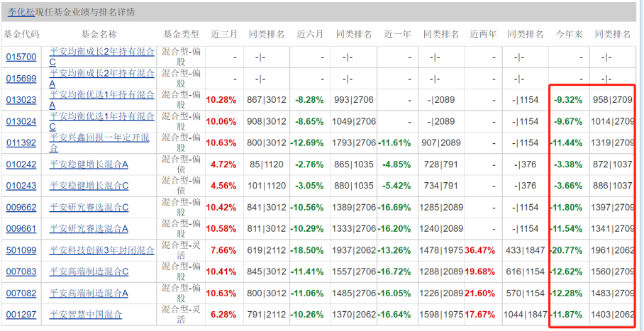Open 平安科技创新3年封闭混合 fund page
Viewport: 644px width, 331px height.
point(102,250)
